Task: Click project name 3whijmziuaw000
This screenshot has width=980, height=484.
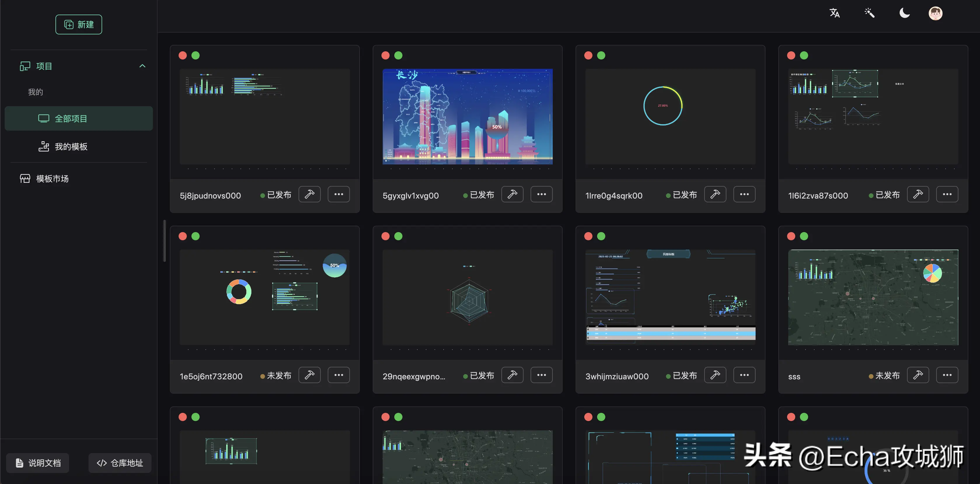Action: point(617,376)
